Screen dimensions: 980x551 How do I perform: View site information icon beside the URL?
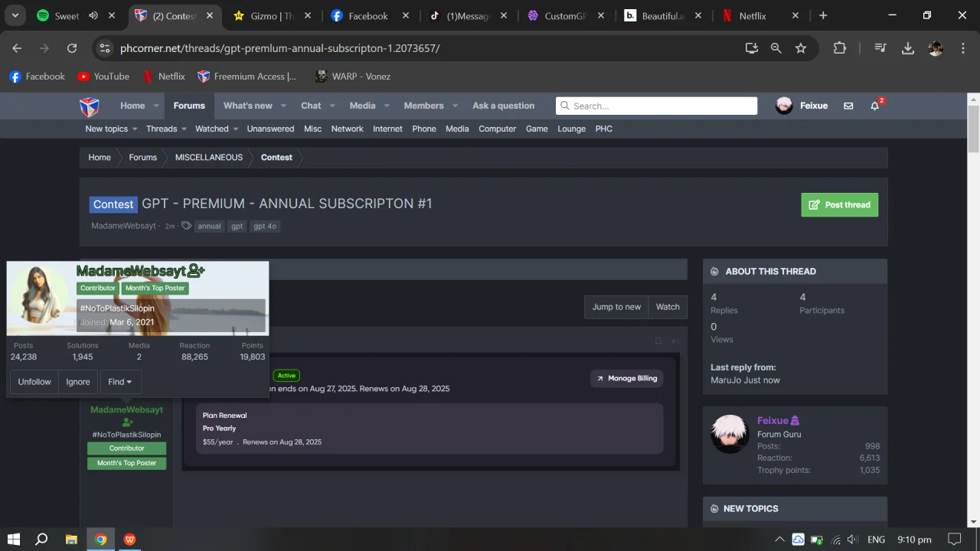coord(105,48)
